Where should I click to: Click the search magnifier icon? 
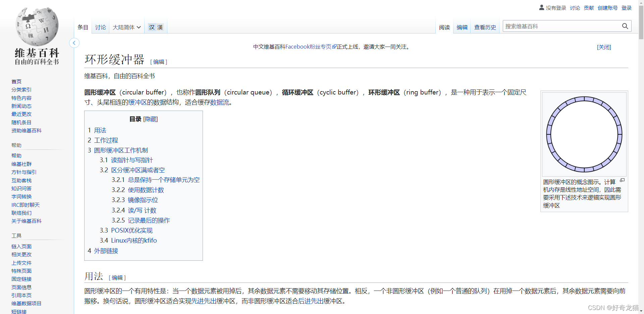tap(625, 26)
